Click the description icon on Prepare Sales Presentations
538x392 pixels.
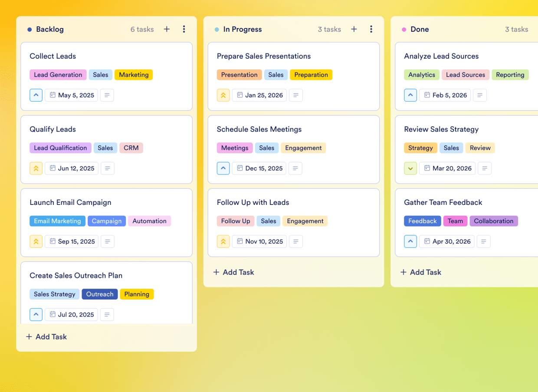click(296, 95)
